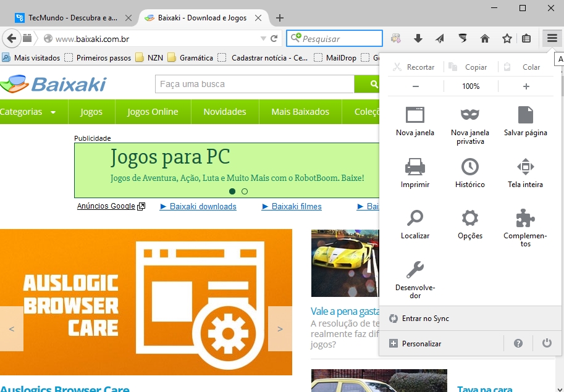Open Localizar magnifier in the menu

click(x=415, y=224)
